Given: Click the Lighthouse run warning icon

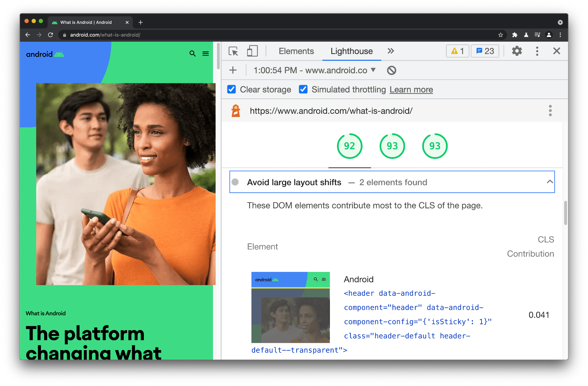Looking at the screenshot, I should 454,51.
